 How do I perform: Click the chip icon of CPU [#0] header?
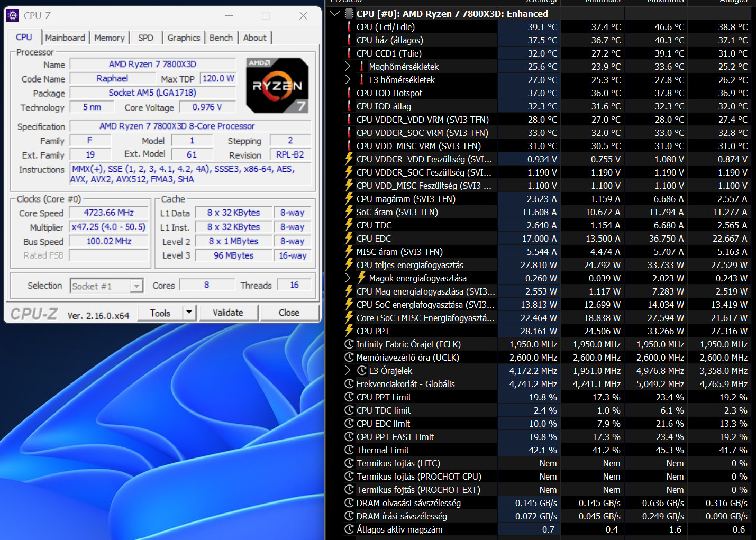[x=349, y=13]
